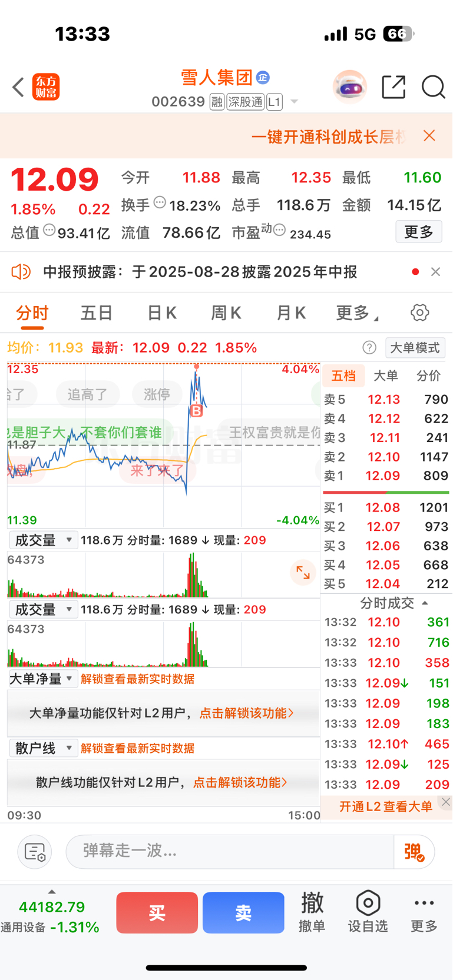Tap the red 买 buy button

[157, 913]
